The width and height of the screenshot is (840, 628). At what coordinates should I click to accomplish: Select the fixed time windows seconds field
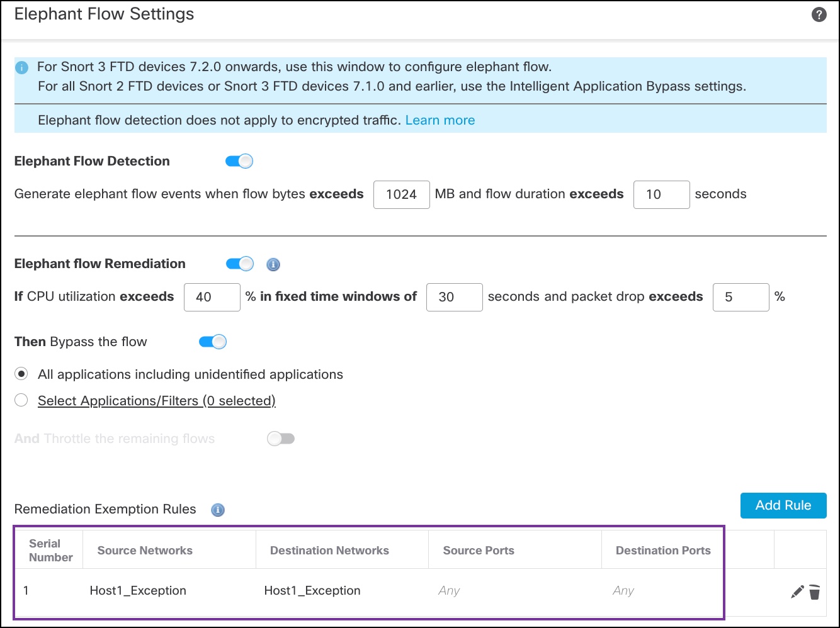click(x=454, y=297)
